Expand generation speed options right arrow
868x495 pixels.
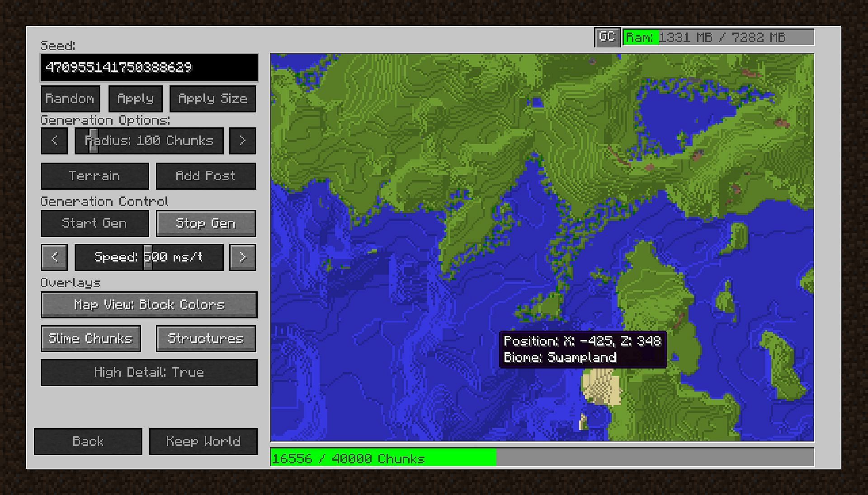click(243, 257)
